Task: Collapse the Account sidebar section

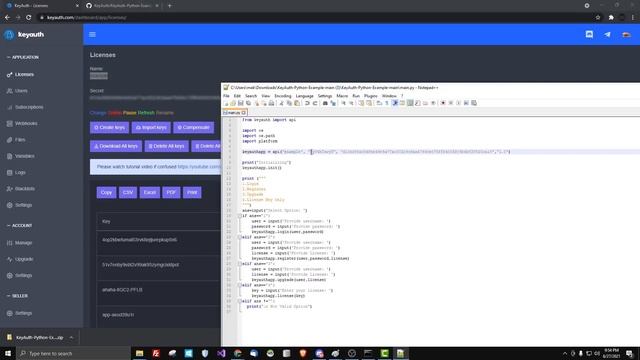Action: (20, 225)
